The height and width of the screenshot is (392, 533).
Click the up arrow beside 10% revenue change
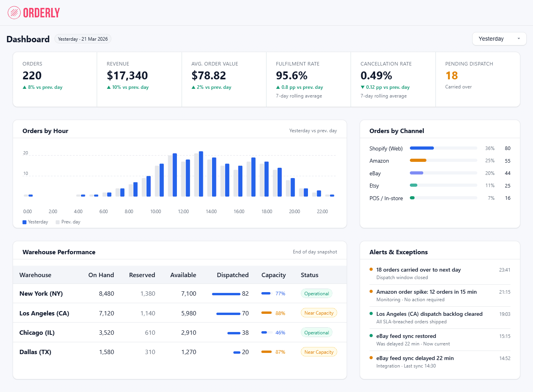click(109, 87)
